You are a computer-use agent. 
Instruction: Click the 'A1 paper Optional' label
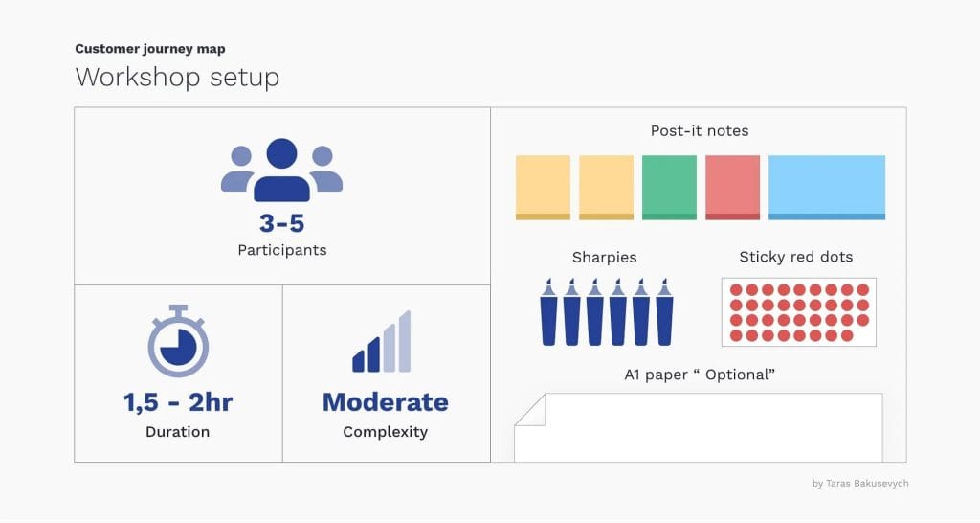pos(699,375)
